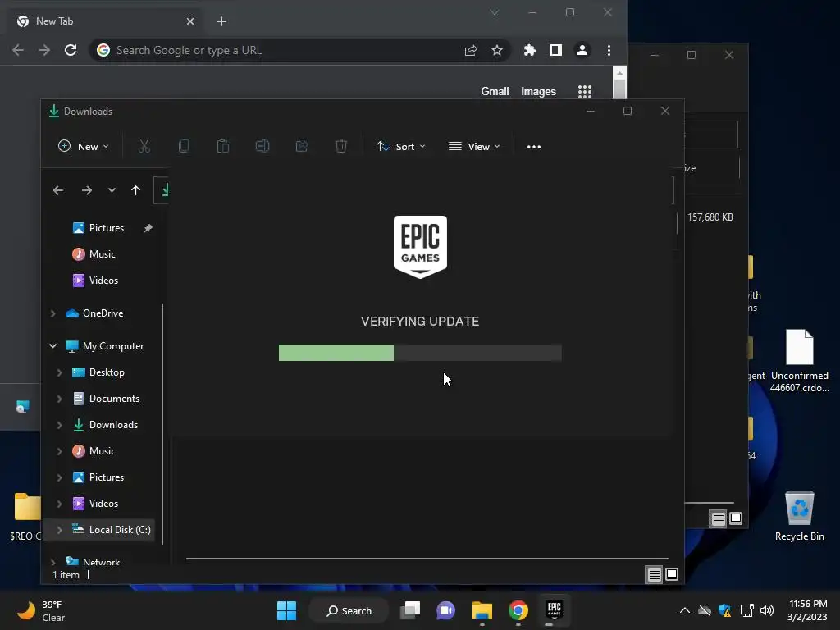Open Epic Games Launcher taskbar icon
Image resolution: width=840 pixels, height=630 pixels.
coord(554,610)
